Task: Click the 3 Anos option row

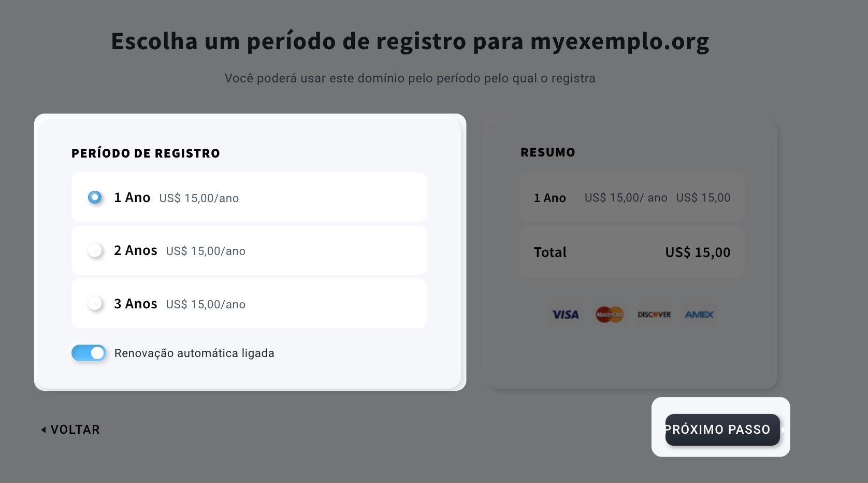Action: 249,303
